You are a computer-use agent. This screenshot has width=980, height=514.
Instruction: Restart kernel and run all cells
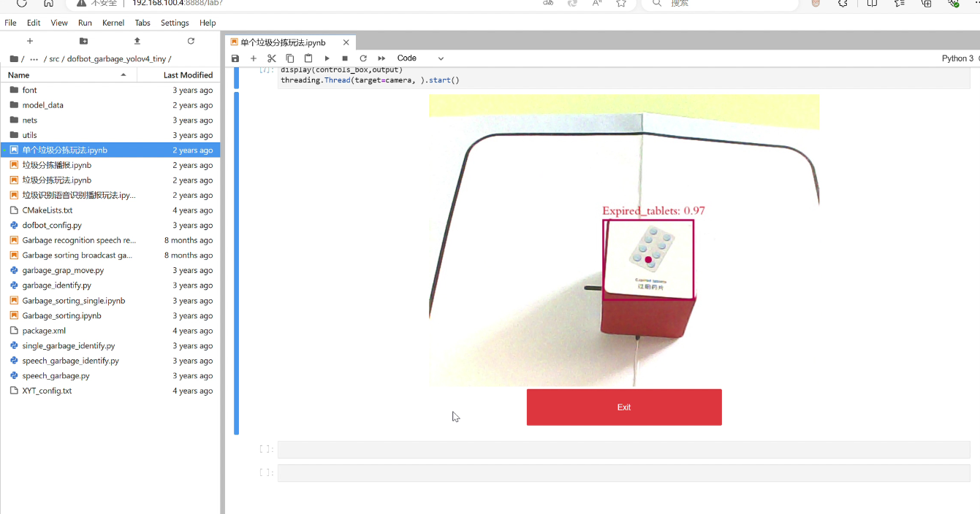click(x=381, y=58)
